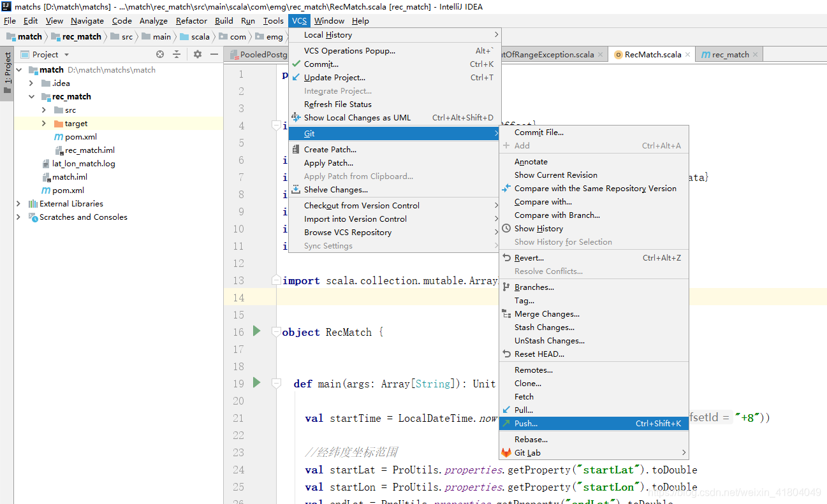827x504 pixels.
Task: Open the Tools menu
Action: (x=273, y=20)
